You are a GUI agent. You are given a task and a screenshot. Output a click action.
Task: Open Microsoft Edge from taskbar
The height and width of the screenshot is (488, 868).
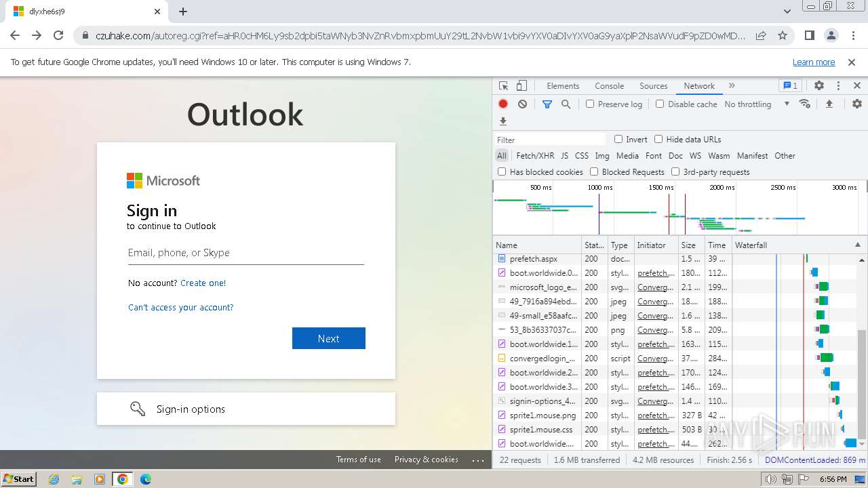[146, 479]
